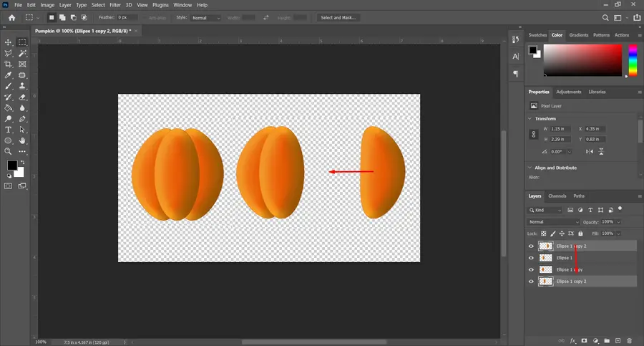The image size is (644, 346).
Task: Create new fill or adjustment layer
Action: click(x=595, y=341)
